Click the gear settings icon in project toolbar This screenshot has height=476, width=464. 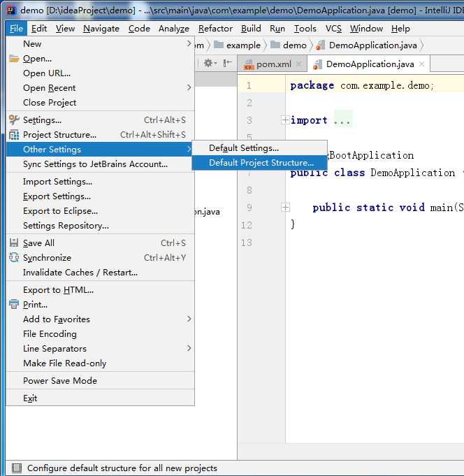[210, 63]
